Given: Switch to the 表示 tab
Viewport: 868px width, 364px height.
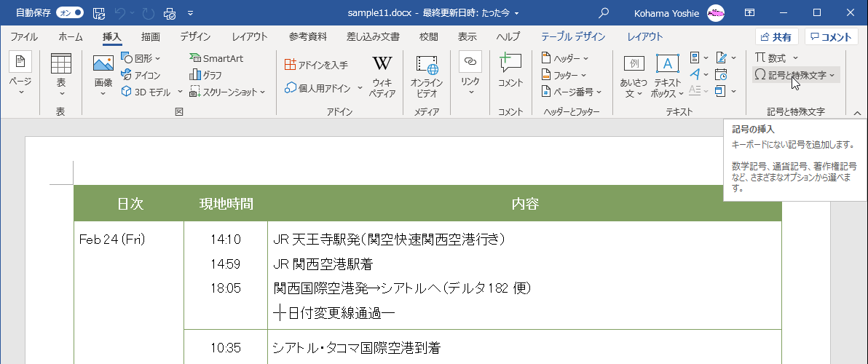Looking at the screenshot, I should tap(467, 37).
